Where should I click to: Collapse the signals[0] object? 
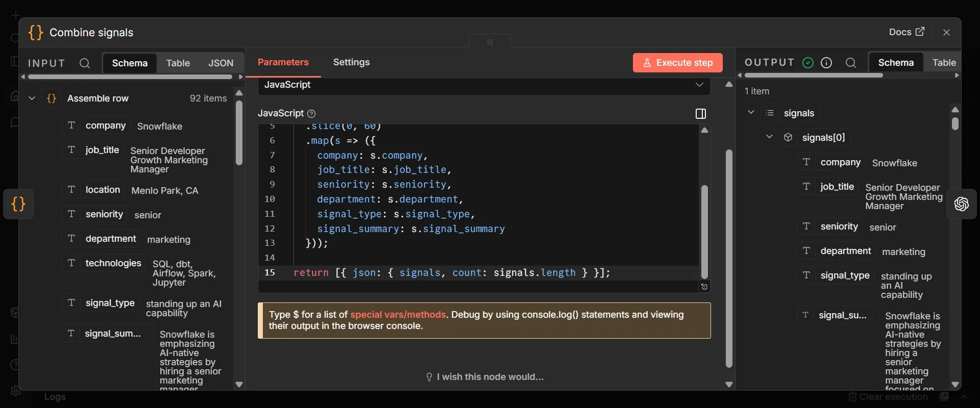tap(769, 137)
